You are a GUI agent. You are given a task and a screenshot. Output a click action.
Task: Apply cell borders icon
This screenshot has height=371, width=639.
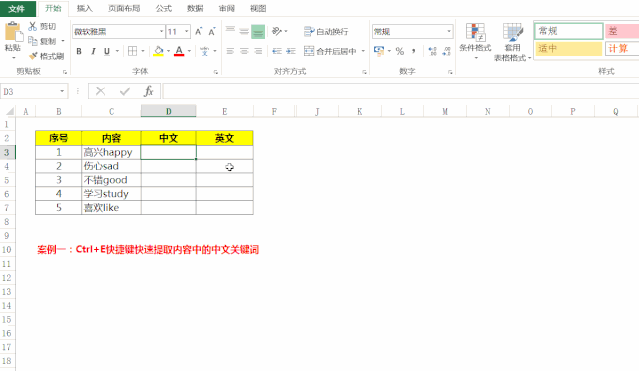click(x=132, y=51)
